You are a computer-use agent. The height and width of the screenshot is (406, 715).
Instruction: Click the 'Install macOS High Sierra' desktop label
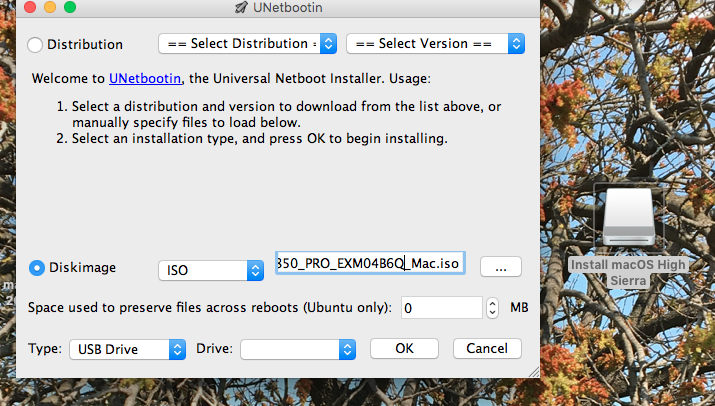[628, 273]
